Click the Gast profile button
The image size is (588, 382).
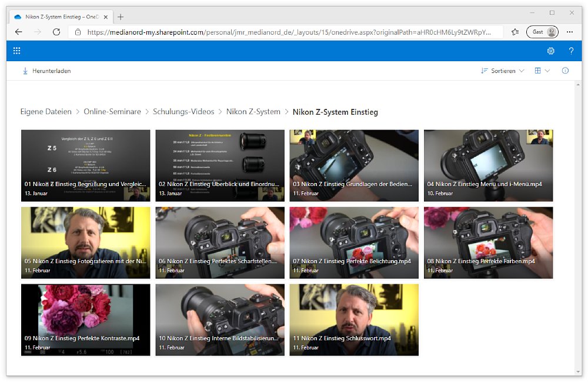click(542, 32)
